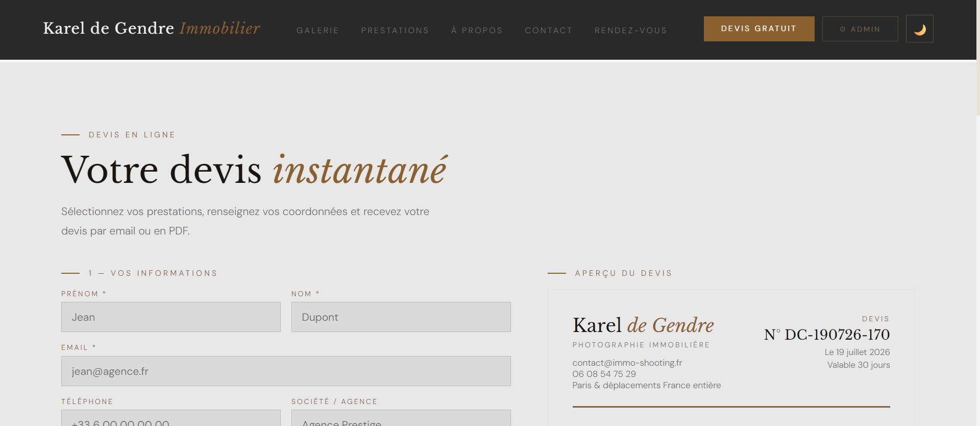Click the Vos informations section heading
980x426 pixels.
coord(164,273)
